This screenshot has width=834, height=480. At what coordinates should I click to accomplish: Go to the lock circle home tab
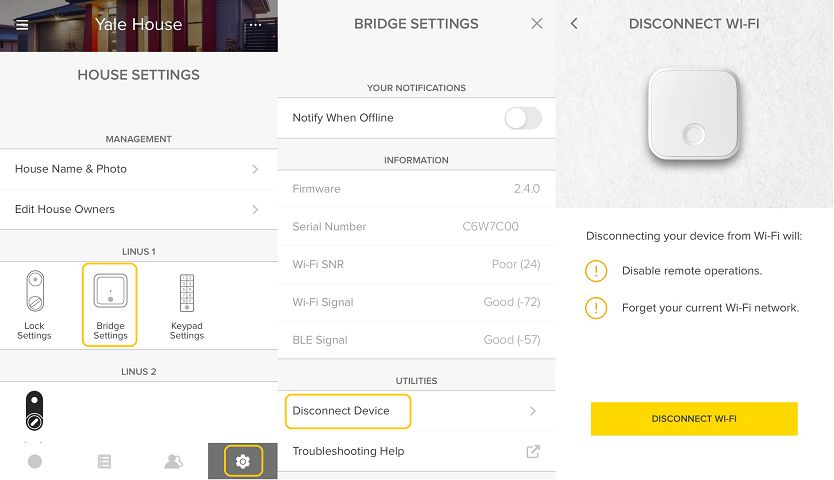(x=35, y=461)
